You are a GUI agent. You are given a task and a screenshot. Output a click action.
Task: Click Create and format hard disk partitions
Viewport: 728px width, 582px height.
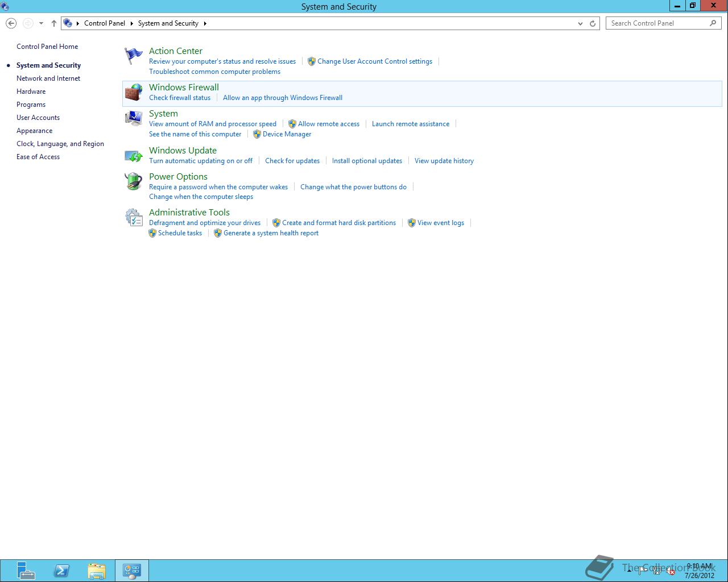click(x=339, y=223)
